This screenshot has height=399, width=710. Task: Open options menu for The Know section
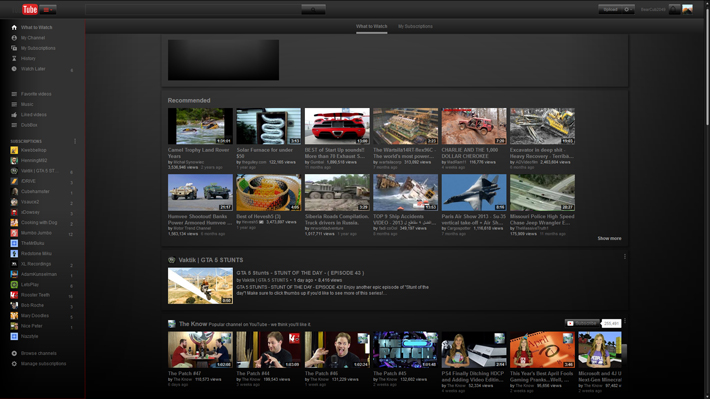[625, 322]
